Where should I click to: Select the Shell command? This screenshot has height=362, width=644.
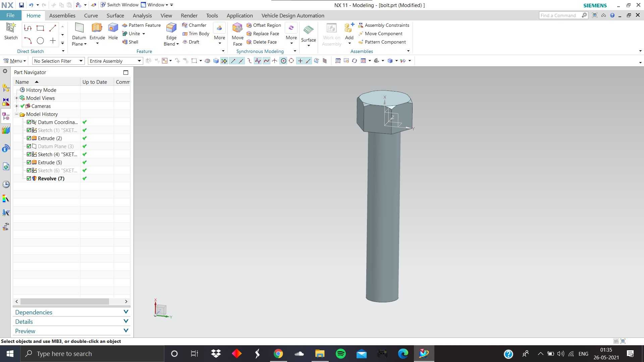pyautogui.click(x=130, y=42)
